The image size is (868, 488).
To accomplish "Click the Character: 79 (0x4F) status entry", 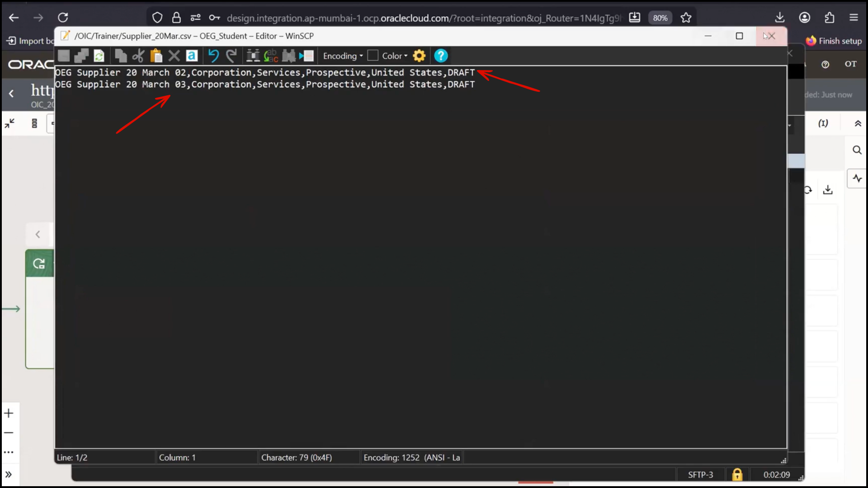I will (297, 457).
